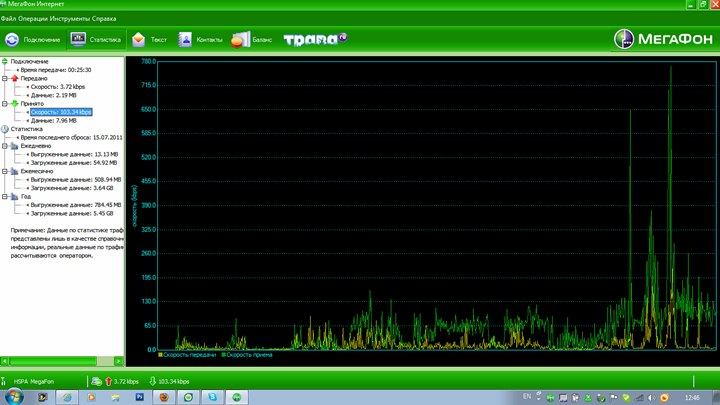Image resolution: width=720 pixels, height=405 pixels.
Task: Click the red Передано arrow icon
Action: point(15,79)
